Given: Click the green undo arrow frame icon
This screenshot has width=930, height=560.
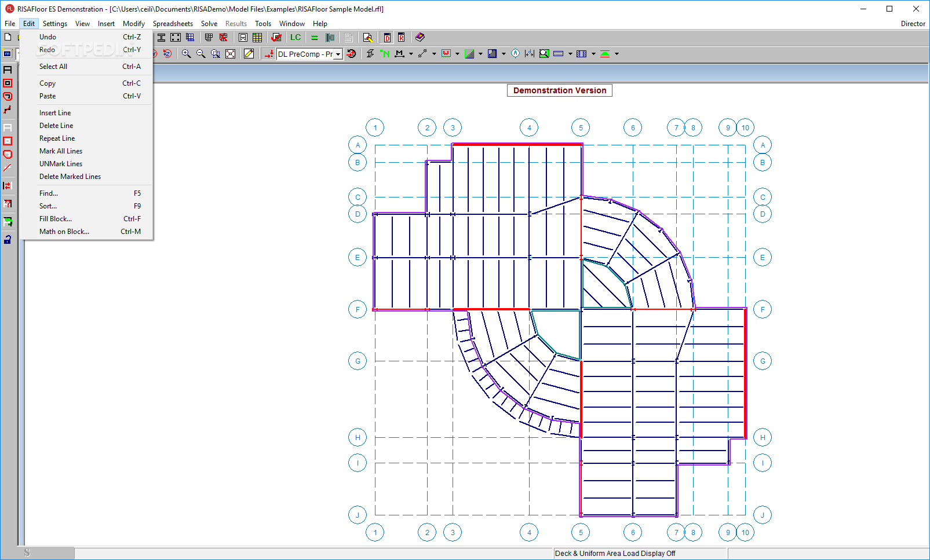Looking at the screenshot, I should pos(8,222).
